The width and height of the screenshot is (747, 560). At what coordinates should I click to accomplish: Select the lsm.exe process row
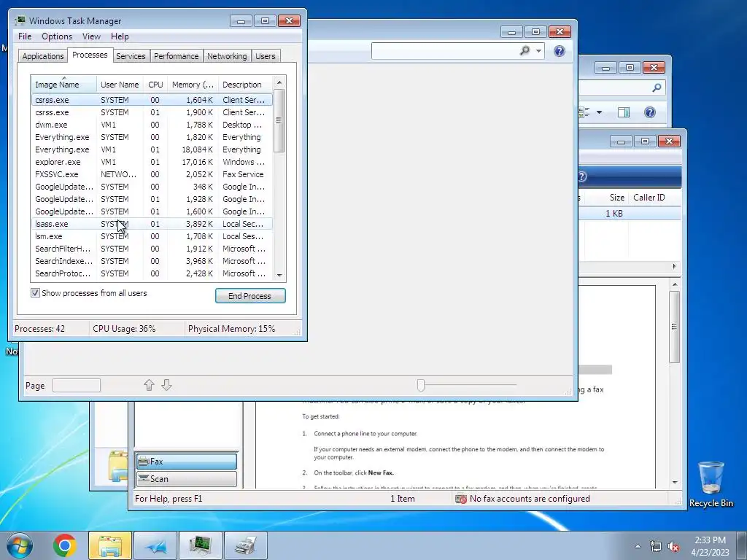(152, 236)
